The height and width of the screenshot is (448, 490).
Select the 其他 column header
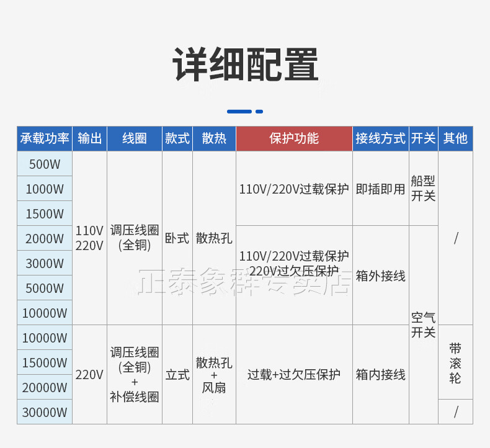(455, 138)
